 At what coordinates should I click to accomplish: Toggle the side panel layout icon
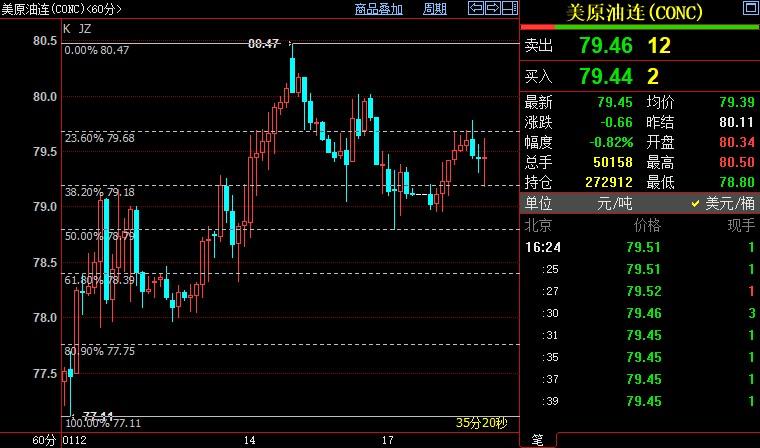point(508,9)
